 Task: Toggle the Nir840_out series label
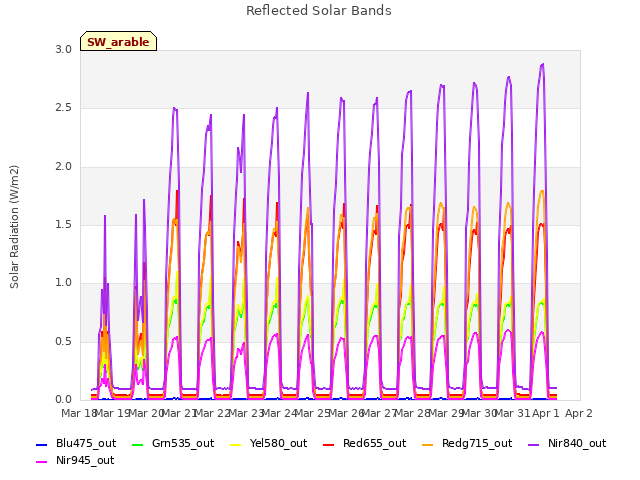[577, 444]
